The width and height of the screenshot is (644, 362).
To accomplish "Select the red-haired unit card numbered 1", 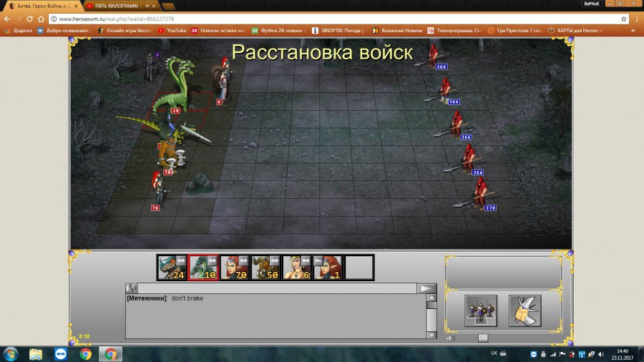I will (328, 268).
